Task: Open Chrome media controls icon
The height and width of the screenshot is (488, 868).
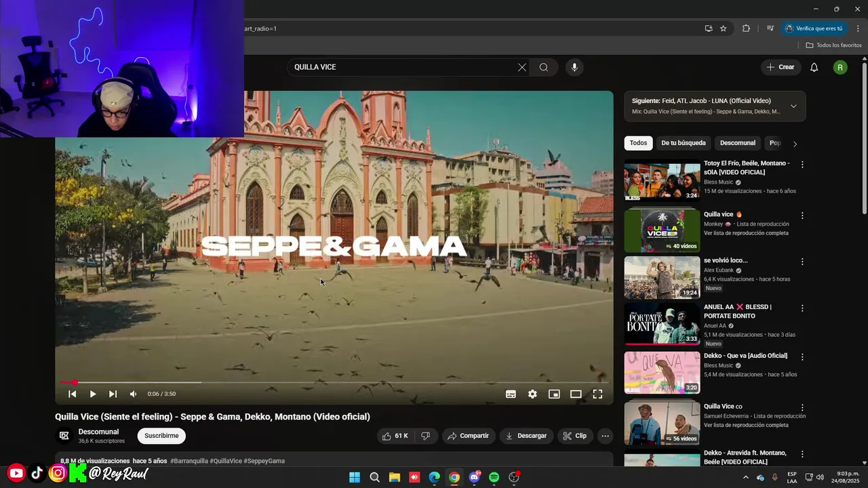Action: coord(770,28)
